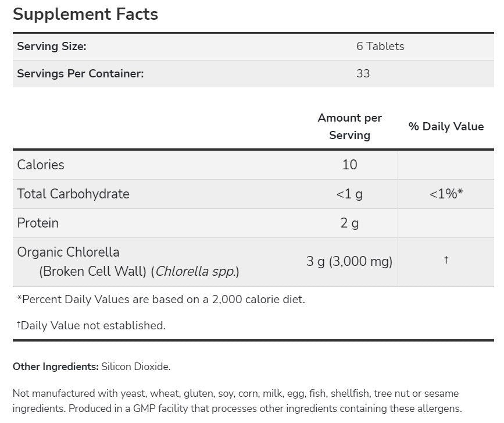Click the Daily Value not established footnote
The image size is (504, 423).
coord(91,326)
